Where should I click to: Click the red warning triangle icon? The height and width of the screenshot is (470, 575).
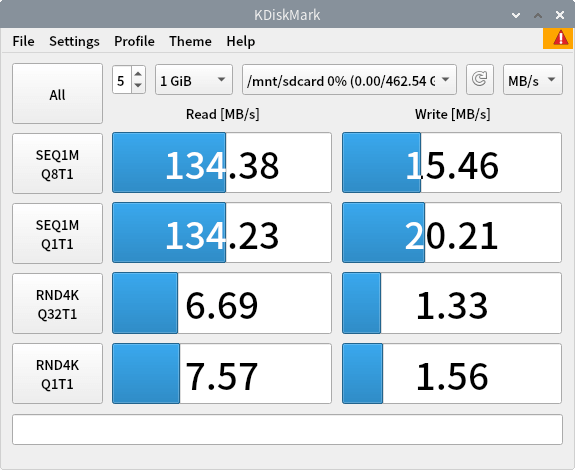[x=560, y=38]
